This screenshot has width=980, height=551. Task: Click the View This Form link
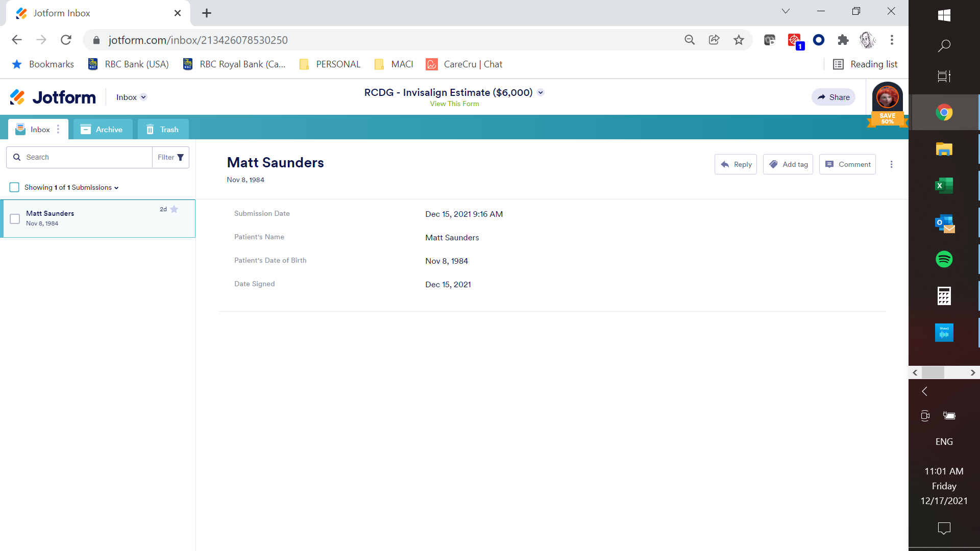pos(454,104)
